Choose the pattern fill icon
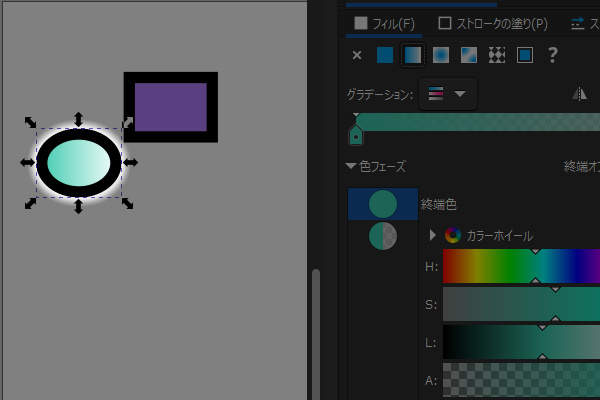 pos(497,55)
